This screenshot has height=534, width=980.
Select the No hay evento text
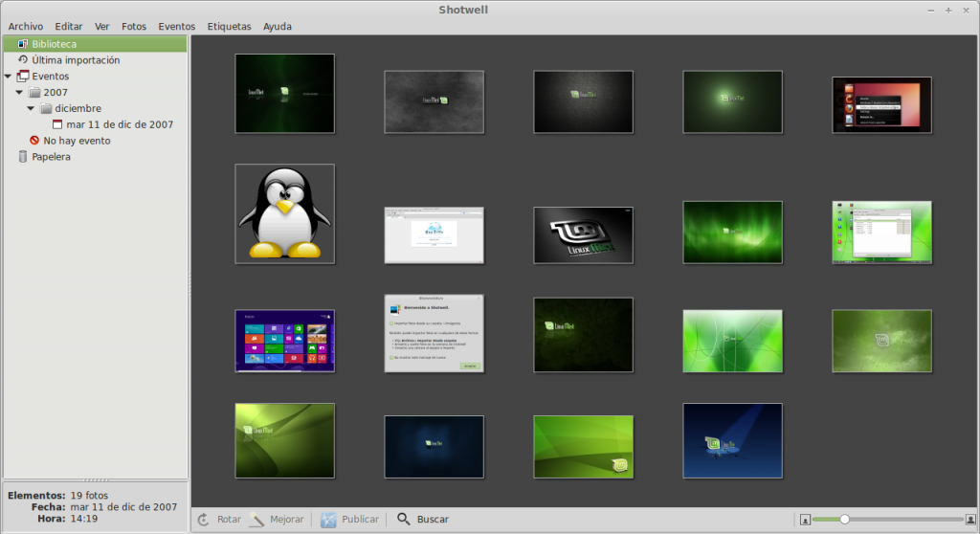click(77, 141)
